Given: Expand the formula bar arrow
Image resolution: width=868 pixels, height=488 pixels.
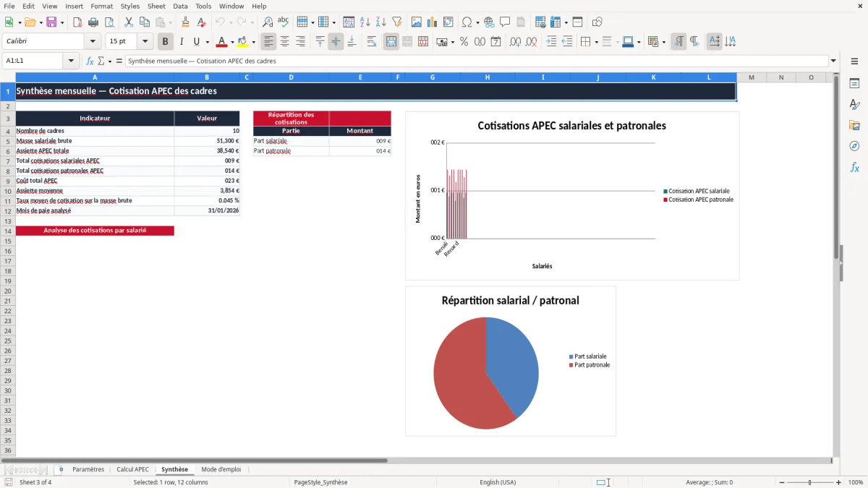Looking at the screenshot, I should [x=833, y=61].
